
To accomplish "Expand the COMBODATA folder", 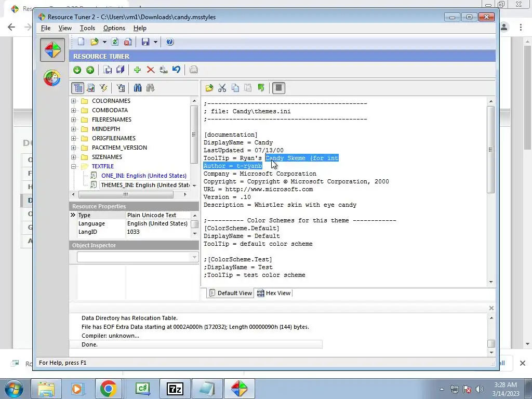I will 74,110.
